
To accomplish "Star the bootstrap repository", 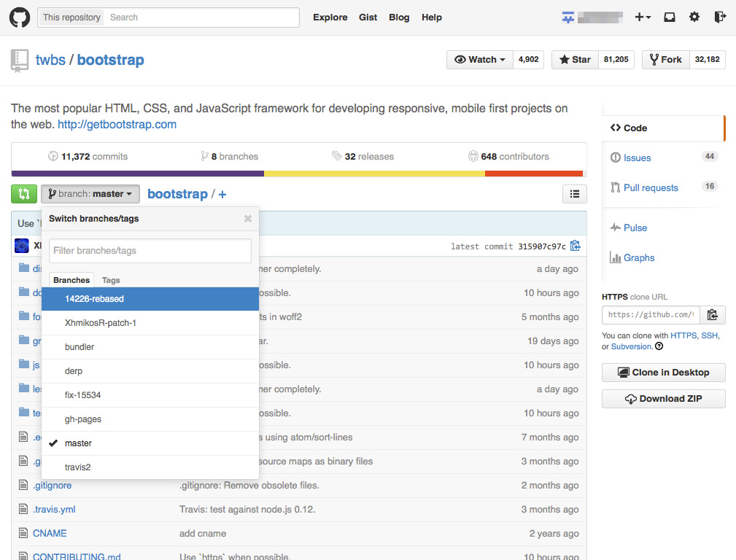I will click(x=575, y=60).
